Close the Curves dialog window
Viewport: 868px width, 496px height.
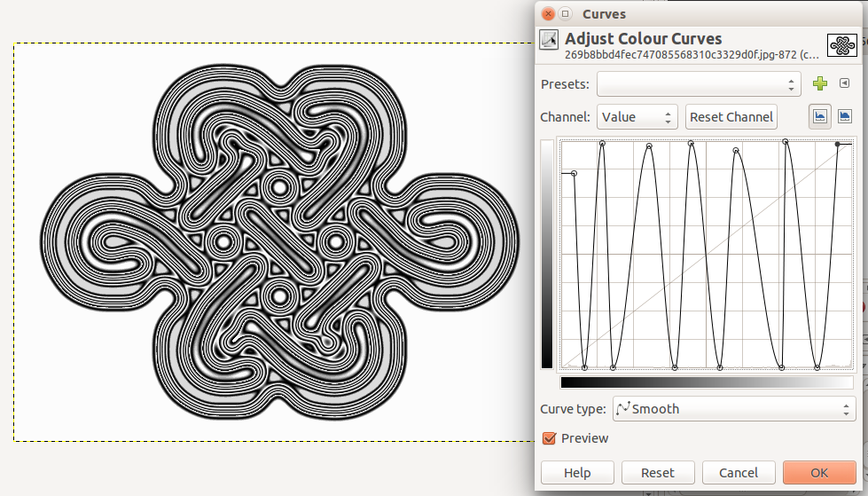click(548, 14)
